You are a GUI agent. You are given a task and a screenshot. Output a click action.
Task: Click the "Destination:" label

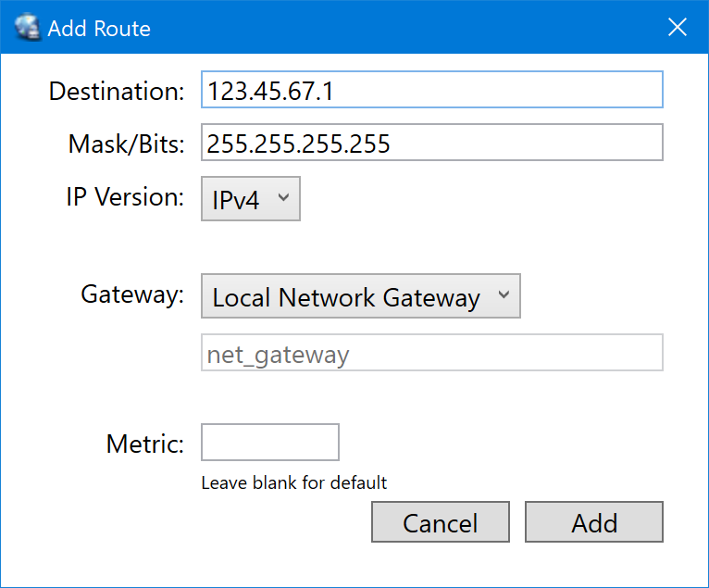117,91
